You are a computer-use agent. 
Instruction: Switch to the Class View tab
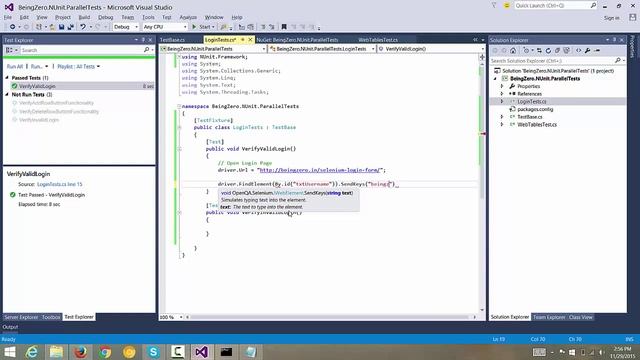[x=580, y=317]
